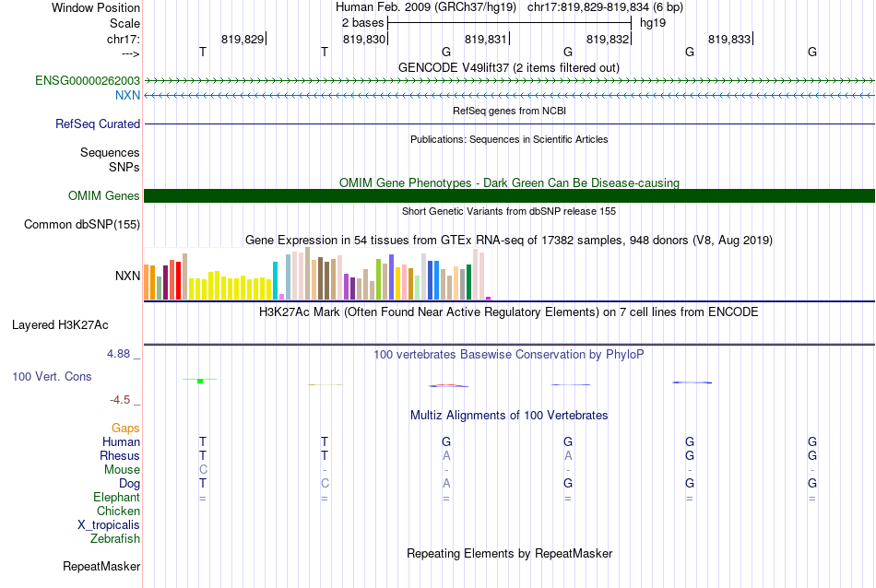The width and height of the screenshot is (876, 588).
Task: Click the 4.88 upper conservation scale value
Action: [118, 354]
